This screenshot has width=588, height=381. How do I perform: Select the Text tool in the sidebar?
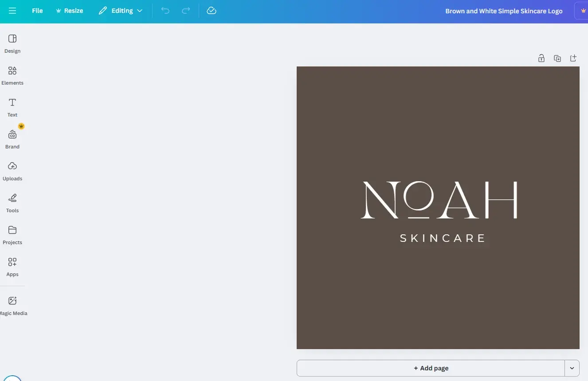pyautogui.click(x=12, y=106)
